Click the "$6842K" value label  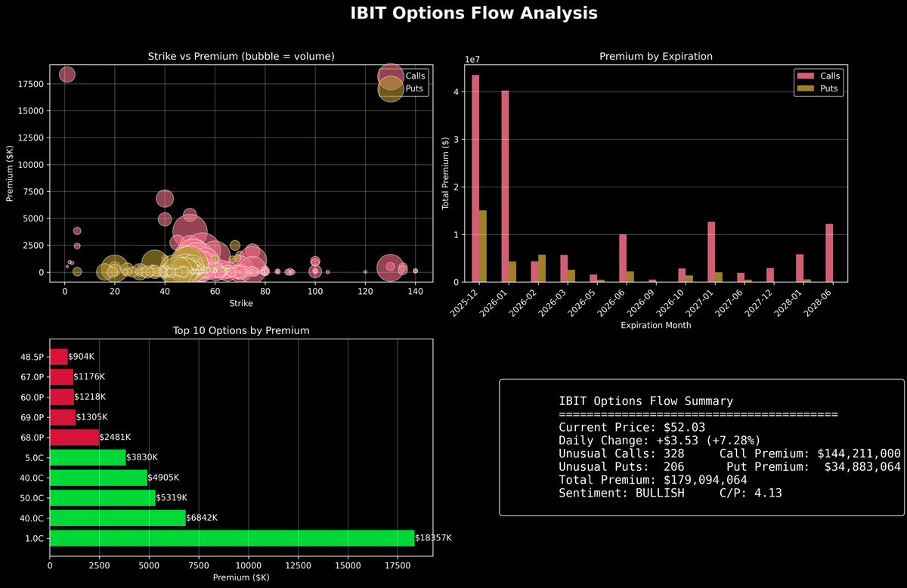tap(202, 518)
